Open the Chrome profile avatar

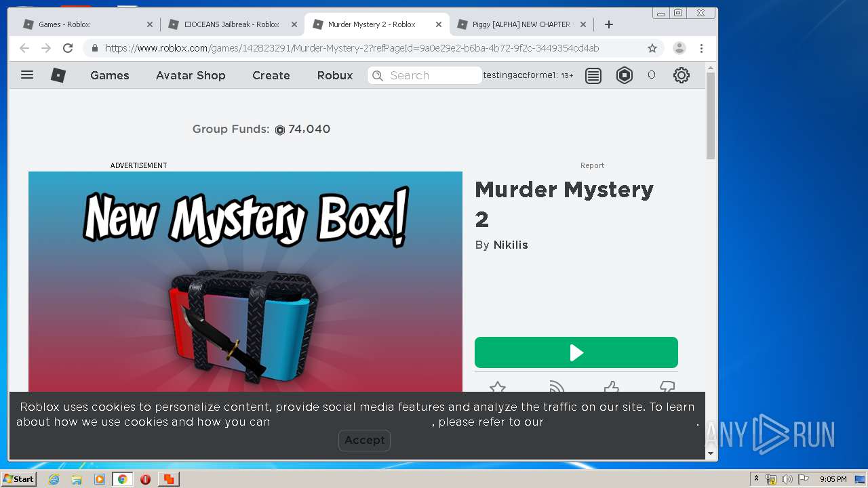[x=679, y=48]
